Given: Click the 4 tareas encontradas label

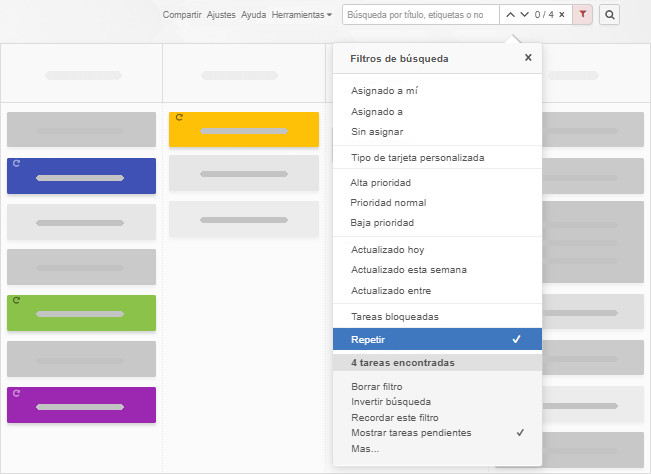Looking at the screenshot, I should [403, 363].
